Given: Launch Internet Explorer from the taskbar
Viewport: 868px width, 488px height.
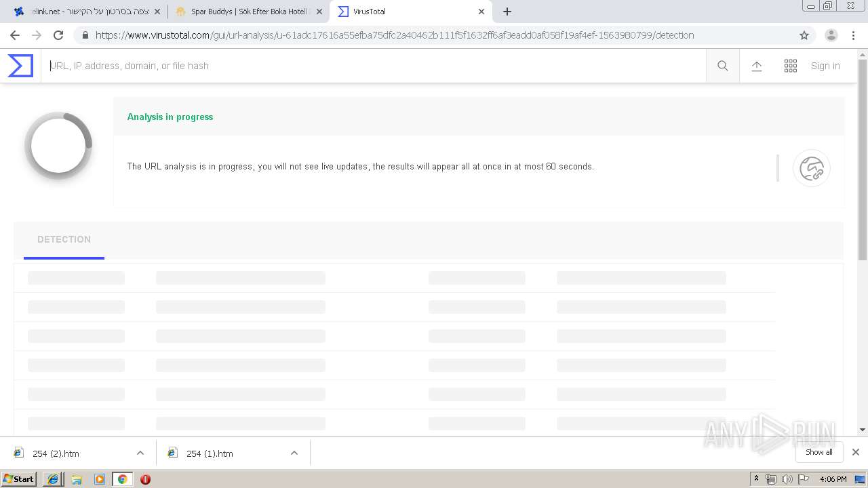Looking at the screenshot, I should [53, 479].
